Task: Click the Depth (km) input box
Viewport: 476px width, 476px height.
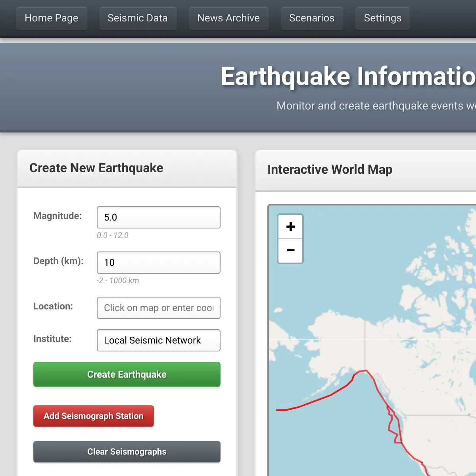Action: [x=158, y=263]
